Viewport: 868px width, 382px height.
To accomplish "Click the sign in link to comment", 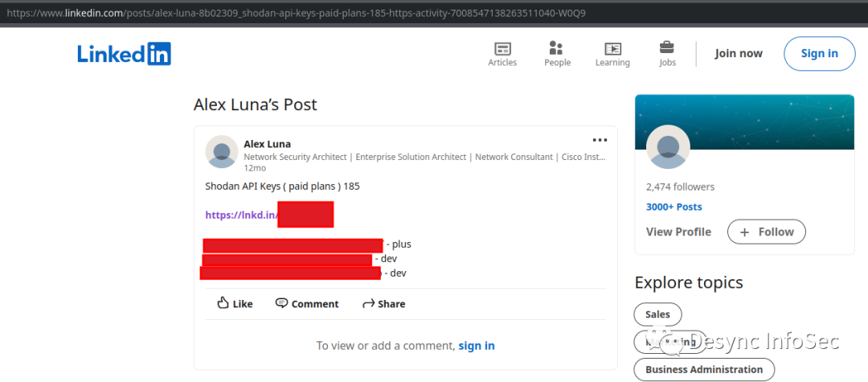I will point(476,346).
